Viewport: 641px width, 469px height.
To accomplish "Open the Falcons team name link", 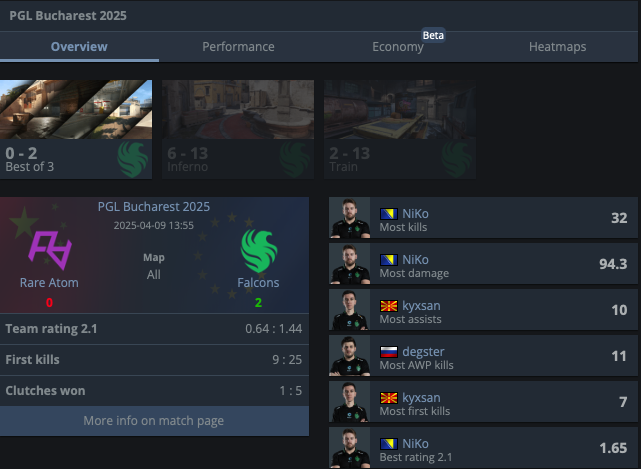I will pyautogui.click(x=258, y=283).
